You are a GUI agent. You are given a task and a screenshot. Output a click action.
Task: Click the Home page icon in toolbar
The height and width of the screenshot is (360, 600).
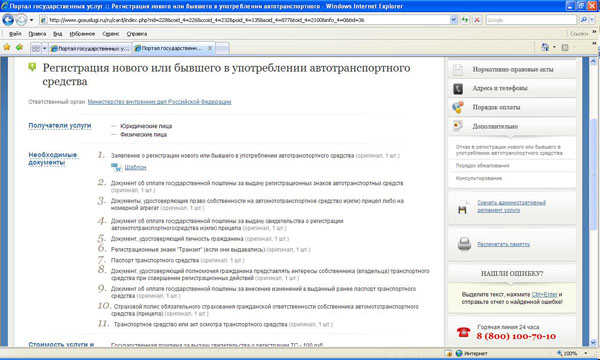click(x=545, y=47)
